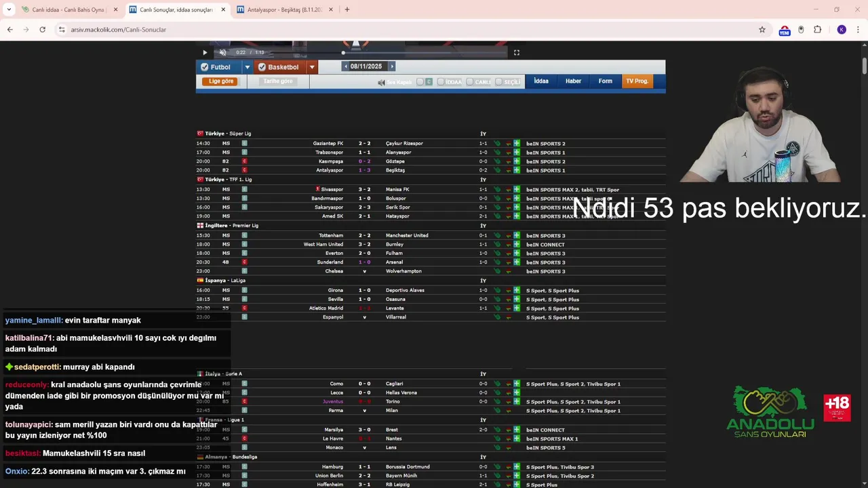The width and height of the screenshot is (868, 488).
Task: Add Hamburg match with green plus icon
Action: (517, 467)
